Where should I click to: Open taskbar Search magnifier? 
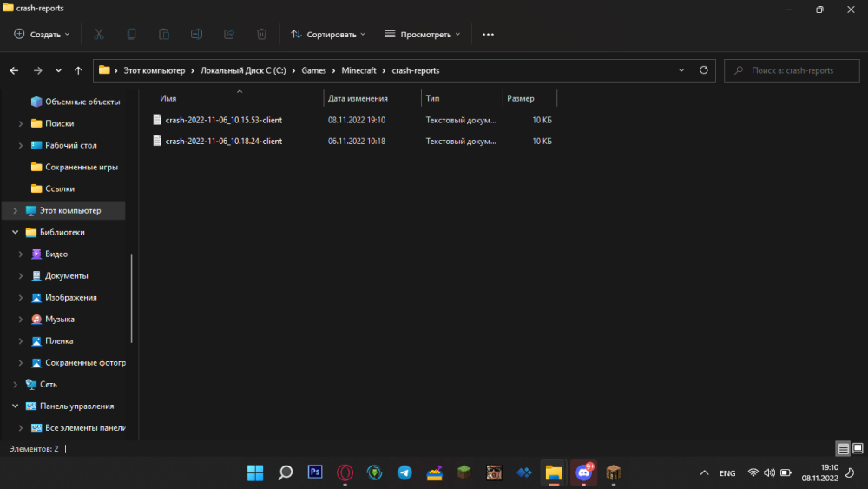pyautogui.click(x=285, y=472)
